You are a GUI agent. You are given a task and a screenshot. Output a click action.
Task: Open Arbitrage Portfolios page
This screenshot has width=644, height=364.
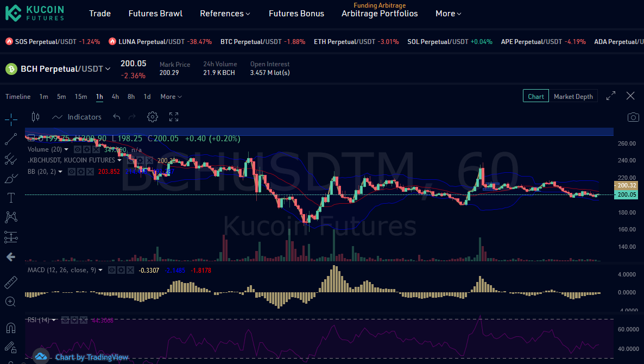[380, 14]
